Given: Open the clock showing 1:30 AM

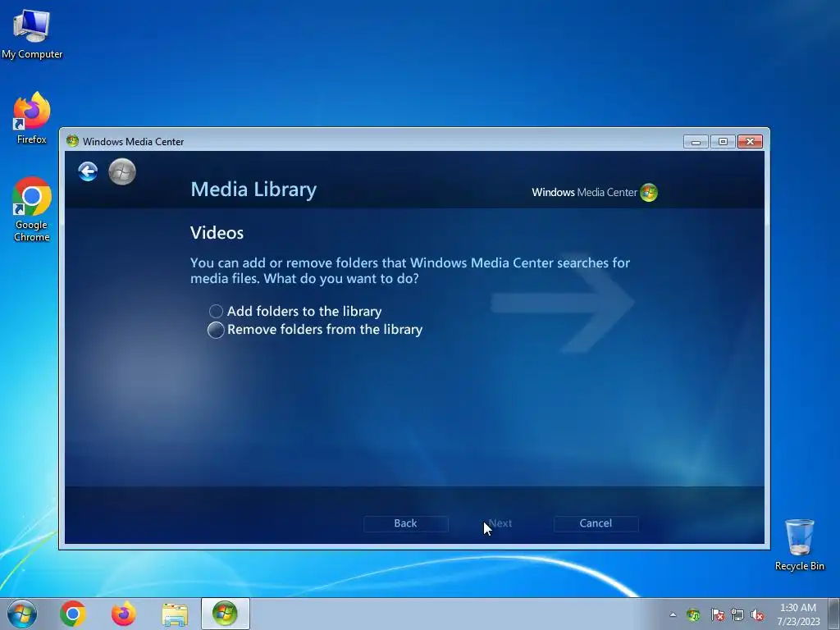Looking at the screenshot, I should 798,614.
